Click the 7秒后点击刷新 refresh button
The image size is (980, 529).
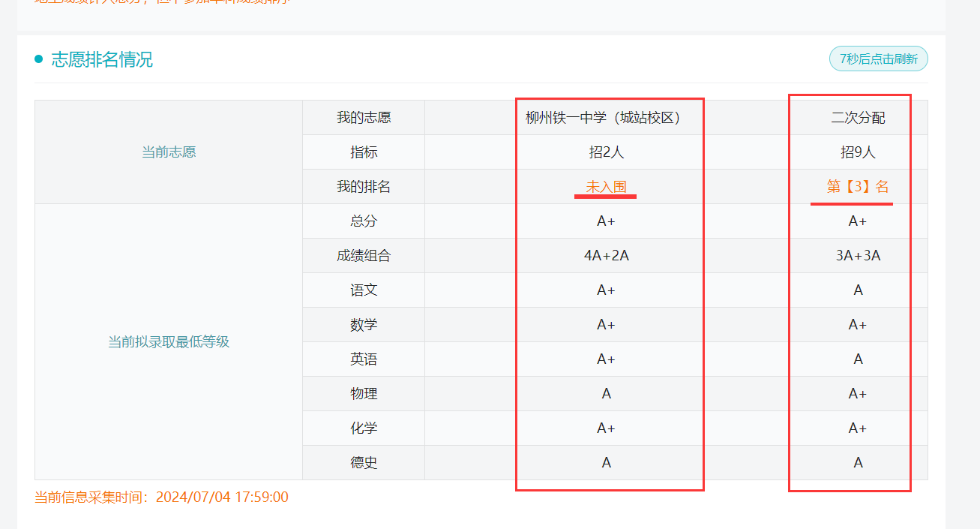(x=878, y=59)
